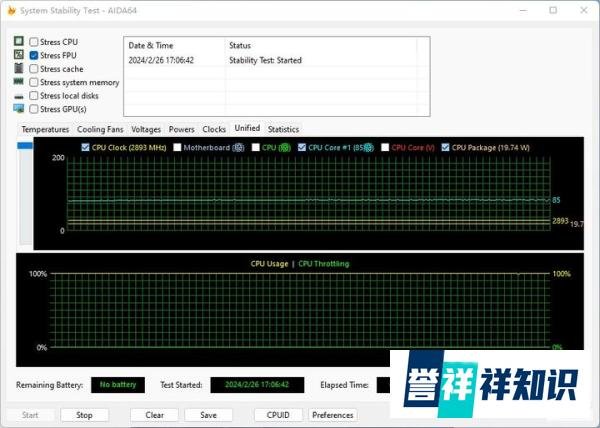Uncheck the Stress FPU checkbox
This screenshot has height=428, width=600.
point(34,55)
